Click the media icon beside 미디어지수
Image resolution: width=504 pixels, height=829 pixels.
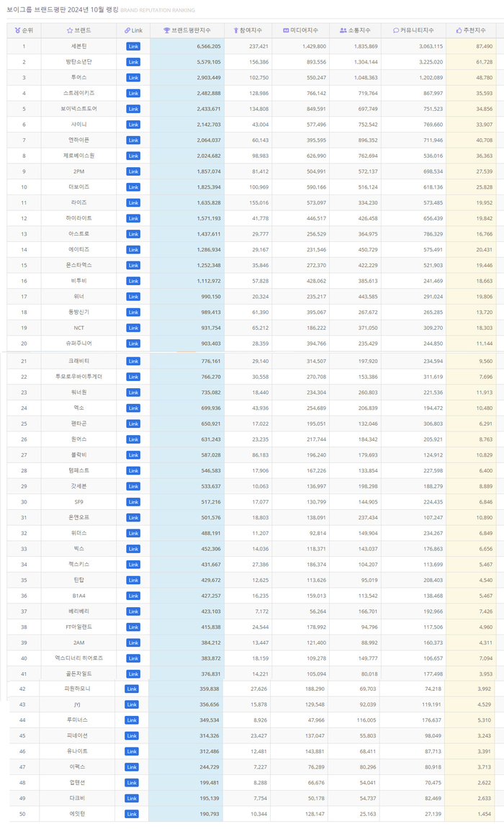(286, 31)
